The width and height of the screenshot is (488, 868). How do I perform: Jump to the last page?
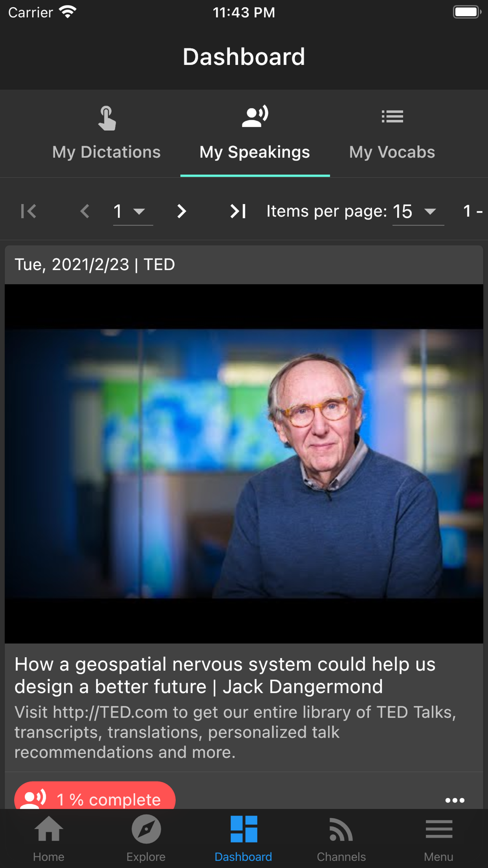[238, 211]
